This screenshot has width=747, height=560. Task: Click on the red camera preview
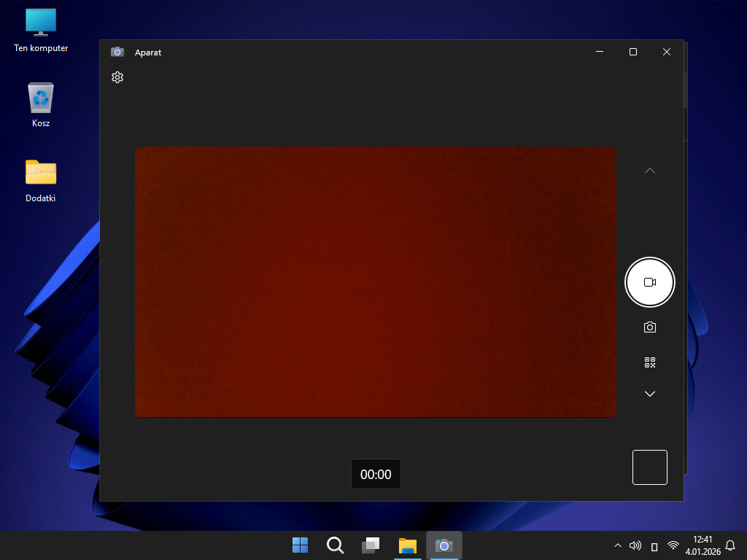click(x=376, y=282)
